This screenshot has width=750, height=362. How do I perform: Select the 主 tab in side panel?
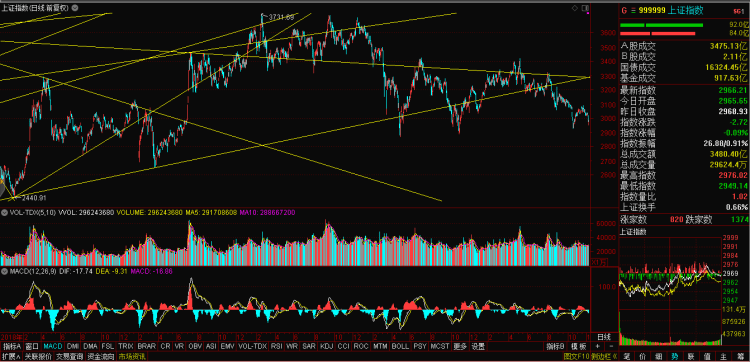[x=722, y=356]
